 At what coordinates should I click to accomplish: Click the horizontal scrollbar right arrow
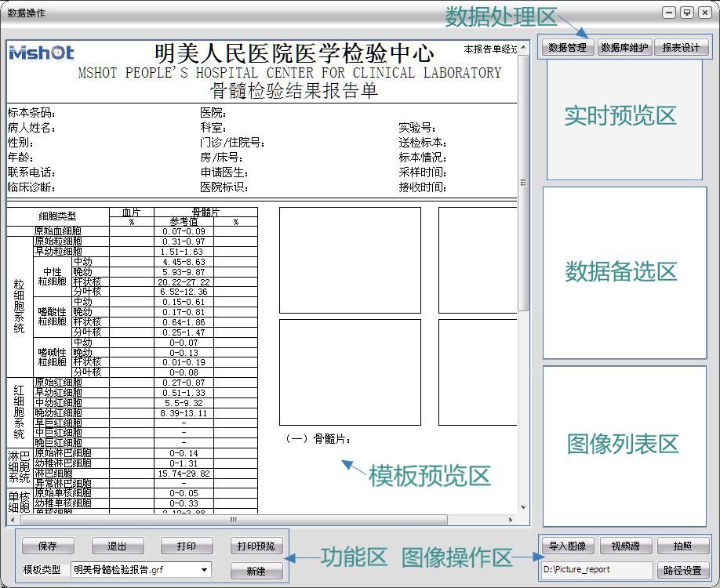click(x=511, y=520)
